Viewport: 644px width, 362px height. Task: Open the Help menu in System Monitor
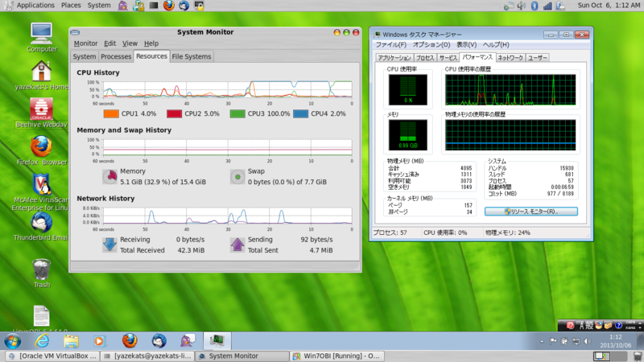coord(151,43)
